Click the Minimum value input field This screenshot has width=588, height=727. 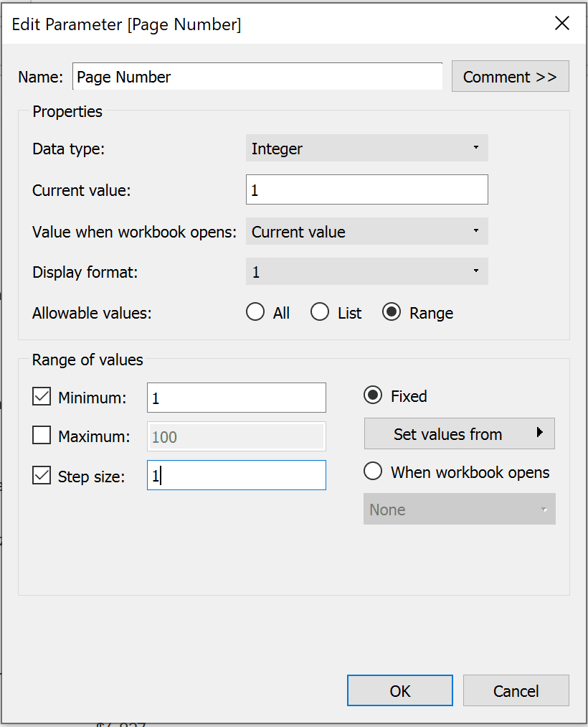(237, 398)
